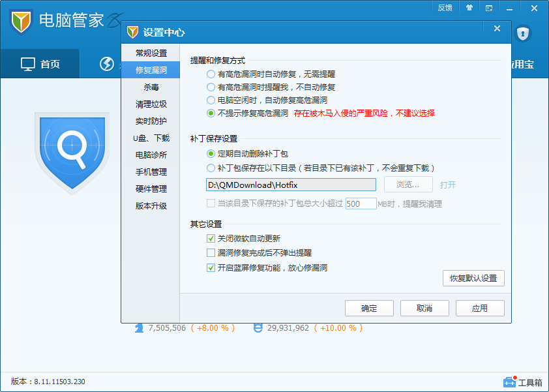549x392 pixels.
Task: Click the lightning bolt tab icon
Action: pyautogui.click(x=107, y=64)
